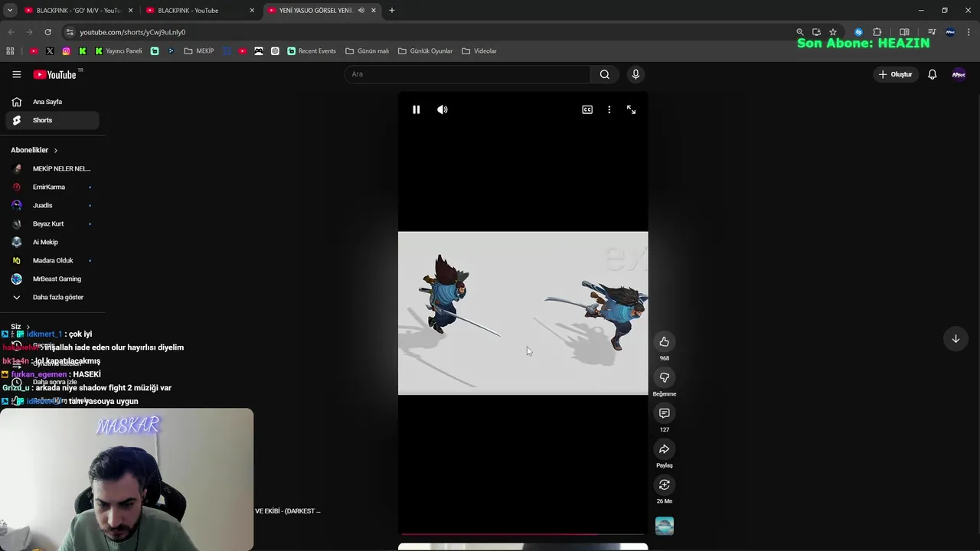The width and height of the screenshot is (980, 551).
Task: Open the Extensions puzzle menu
Action: click(877, 32)
